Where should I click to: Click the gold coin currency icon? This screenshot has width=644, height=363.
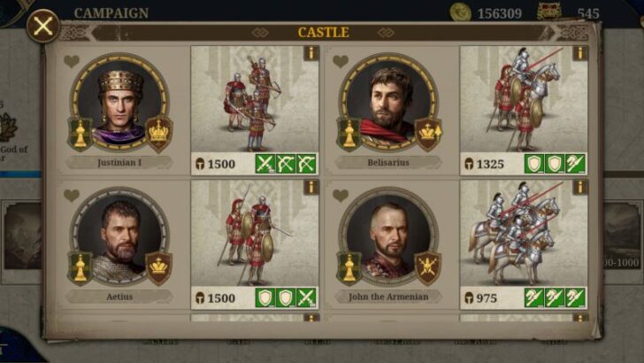pyautogui.click(x=460, y=12)
